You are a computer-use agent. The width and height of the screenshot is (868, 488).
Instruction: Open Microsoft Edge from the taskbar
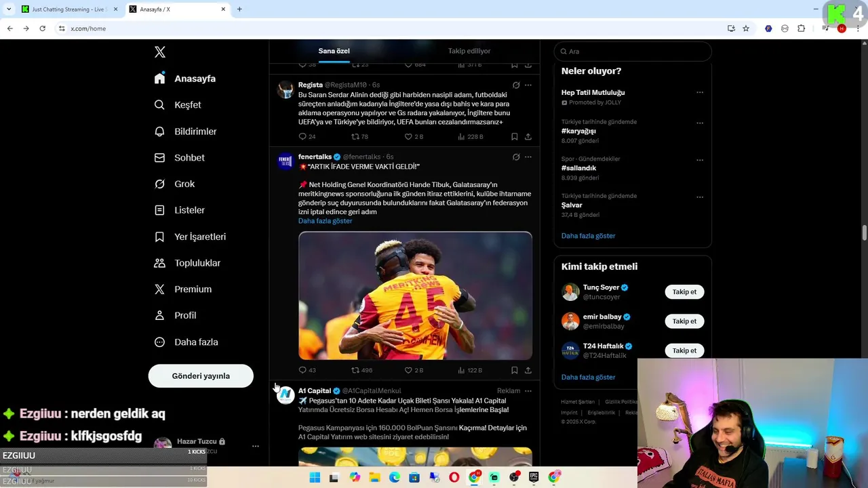coord(395,478)
